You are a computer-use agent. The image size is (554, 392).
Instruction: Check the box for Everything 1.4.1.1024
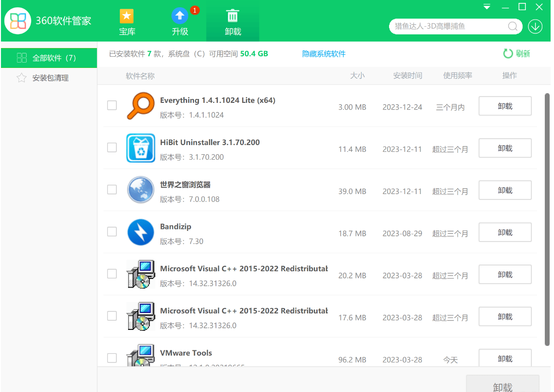[x=112, y=105]
